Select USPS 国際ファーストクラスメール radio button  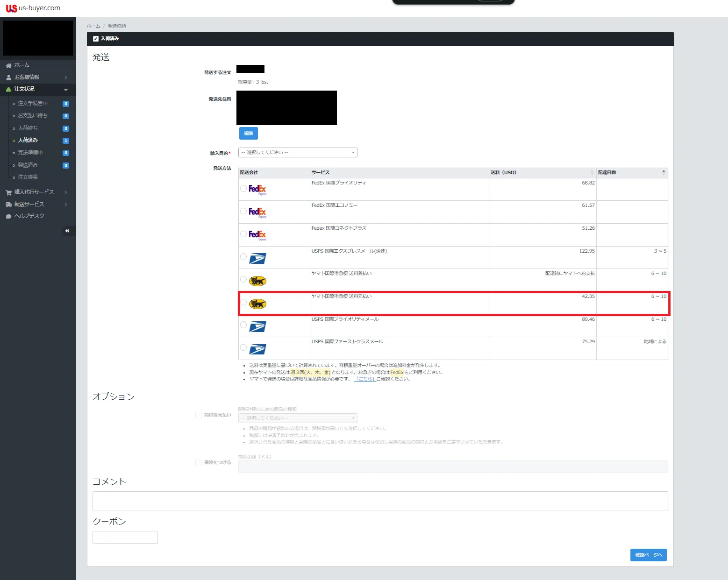click(243, 347)
